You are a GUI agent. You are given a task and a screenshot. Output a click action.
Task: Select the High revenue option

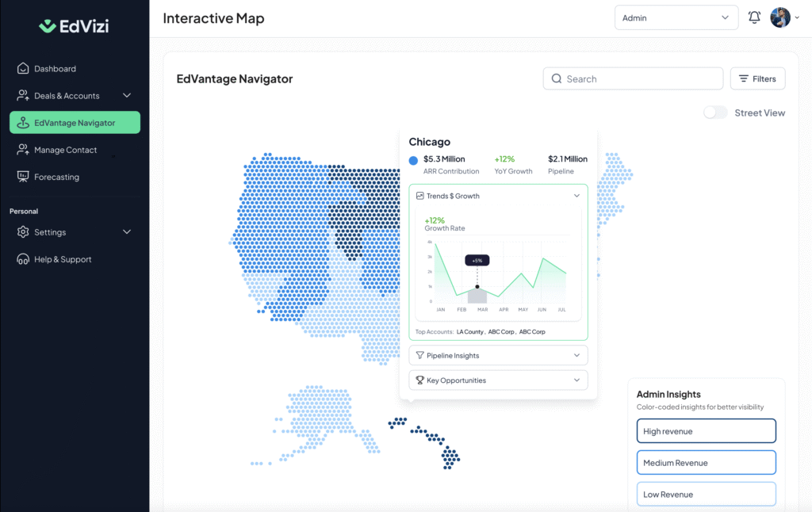(x=706, y=431)
